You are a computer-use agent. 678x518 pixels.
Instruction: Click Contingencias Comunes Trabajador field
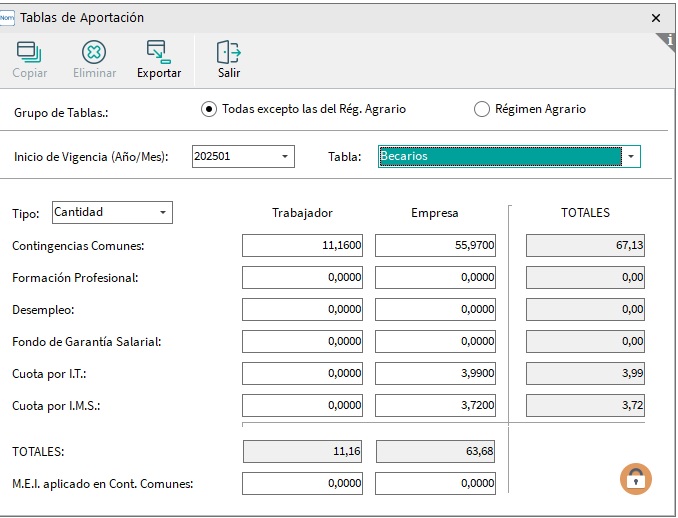[x=302, y=246]
